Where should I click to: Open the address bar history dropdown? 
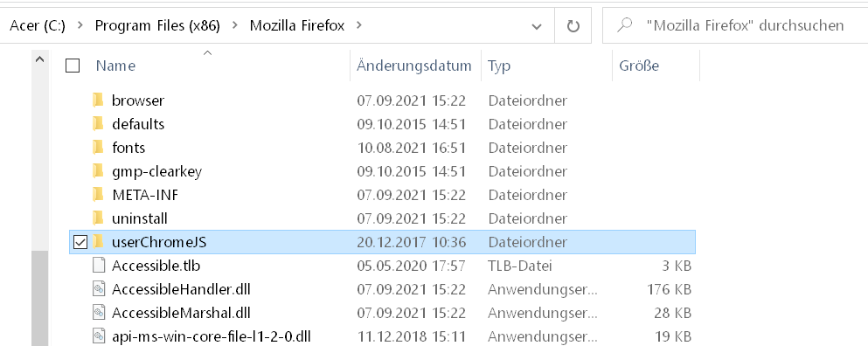(536, 26)
